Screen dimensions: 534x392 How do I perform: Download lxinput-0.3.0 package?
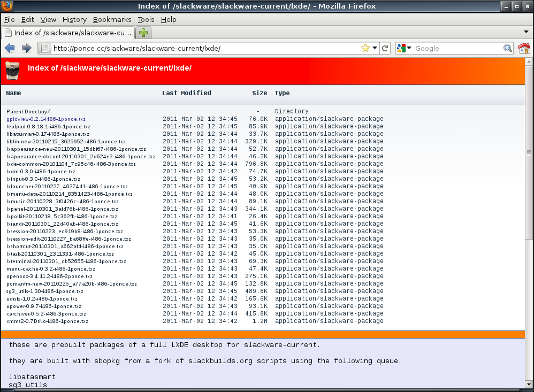(x=43, y=179)
